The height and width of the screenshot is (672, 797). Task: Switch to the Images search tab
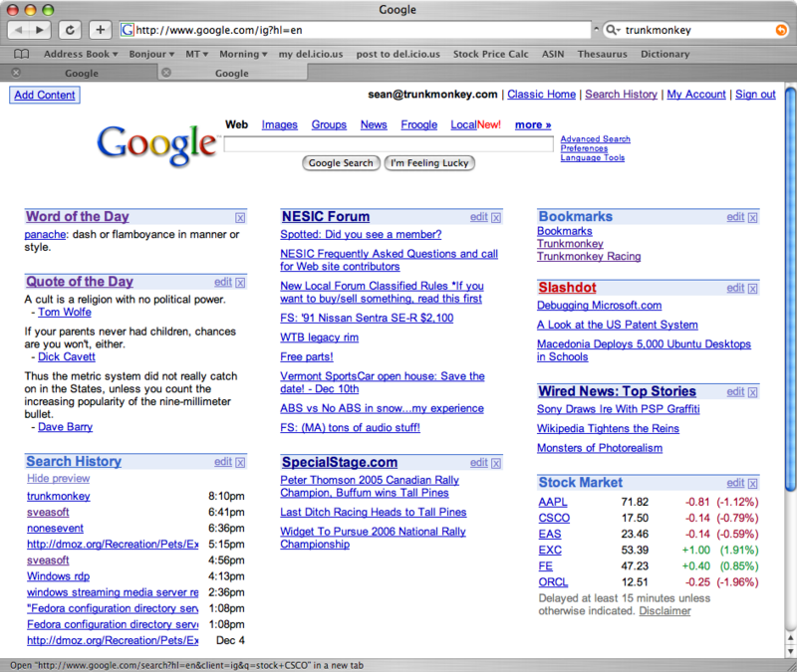click(279, 124)
